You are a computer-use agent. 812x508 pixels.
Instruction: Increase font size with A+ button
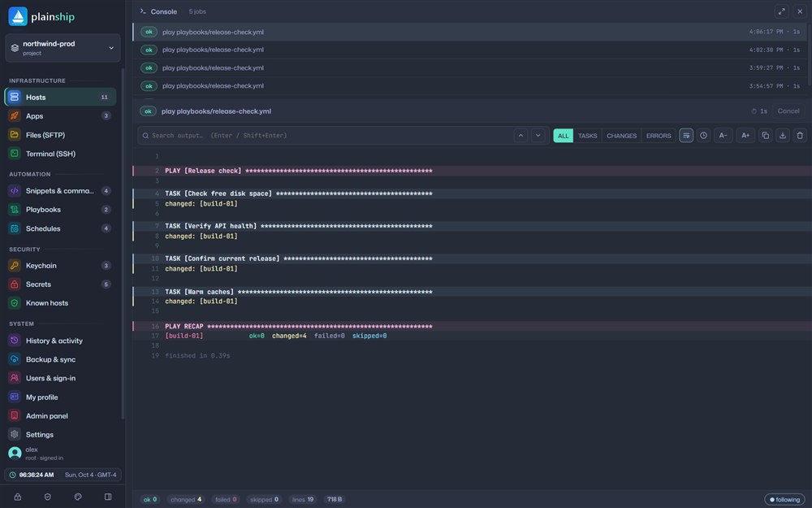[745, 135]
